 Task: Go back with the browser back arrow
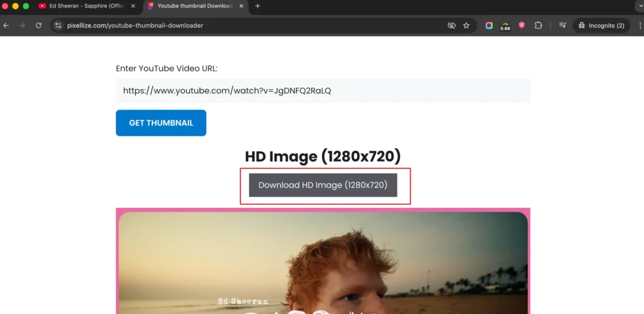(x=6, y=25)
